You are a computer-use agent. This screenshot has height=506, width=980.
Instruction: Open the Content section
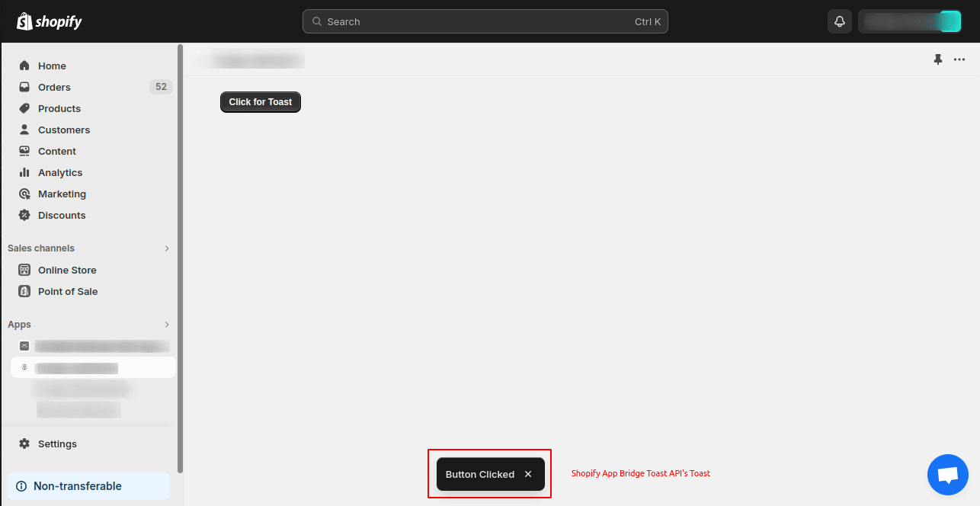[57, 151]
